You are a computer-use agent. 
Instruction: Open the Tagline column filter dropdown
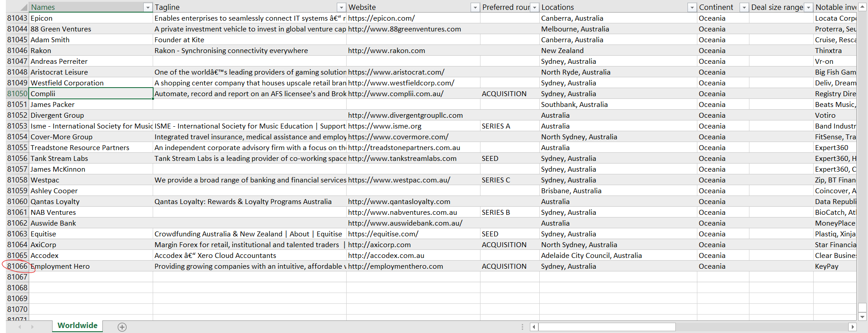341,7
